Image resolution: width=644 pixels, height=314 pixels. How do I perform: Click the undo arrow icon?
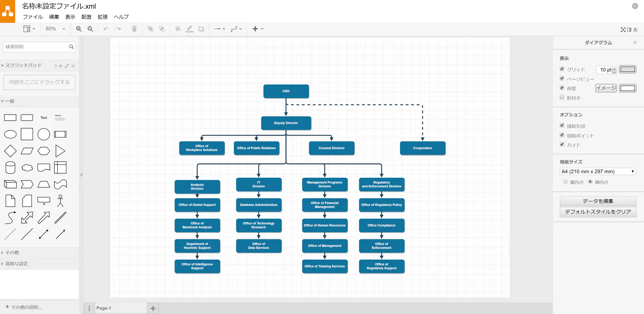[106, 29]
